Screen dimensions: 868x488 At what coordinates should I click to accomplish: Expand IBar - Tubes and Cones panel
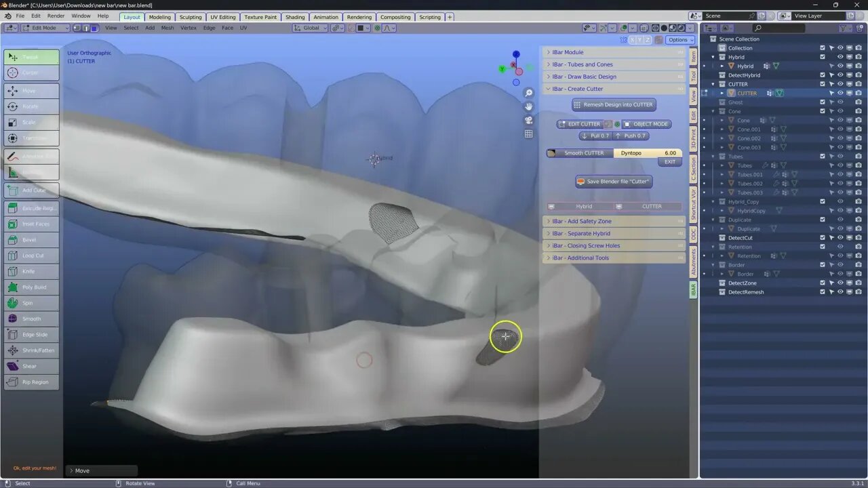[x=614, y=64]
